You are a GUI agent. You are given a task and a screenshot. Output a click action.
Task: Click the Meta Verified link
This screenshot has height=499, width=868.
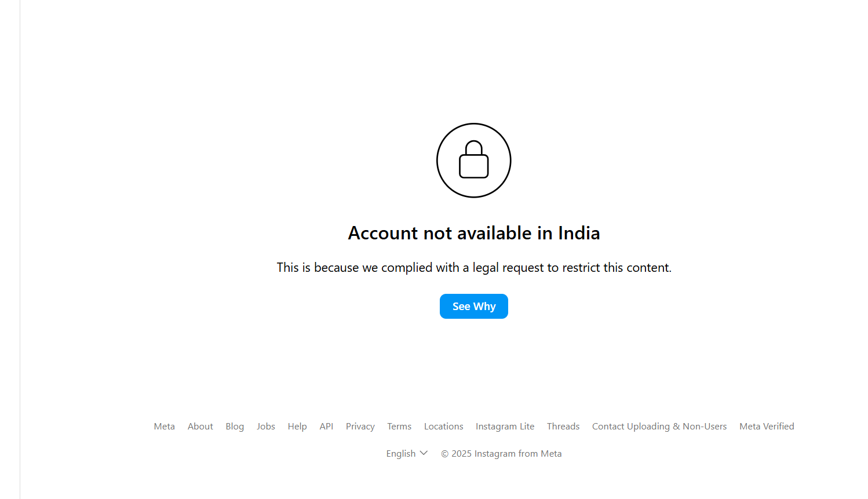pyautogui.click(x=767, y=427)
